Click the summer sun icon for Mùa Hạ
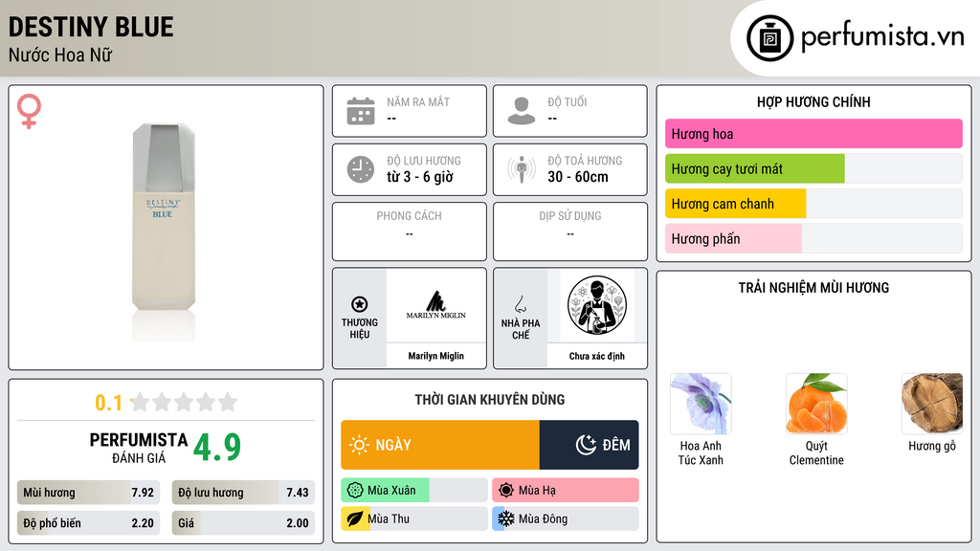Viewport: 980px width, 551px height. [506, 491]
